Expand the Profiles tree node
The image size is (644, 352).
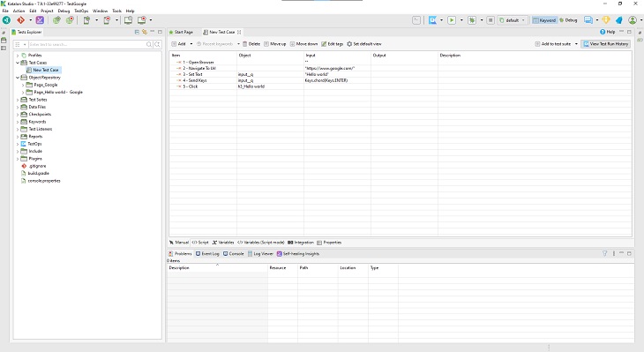point(18,56)
